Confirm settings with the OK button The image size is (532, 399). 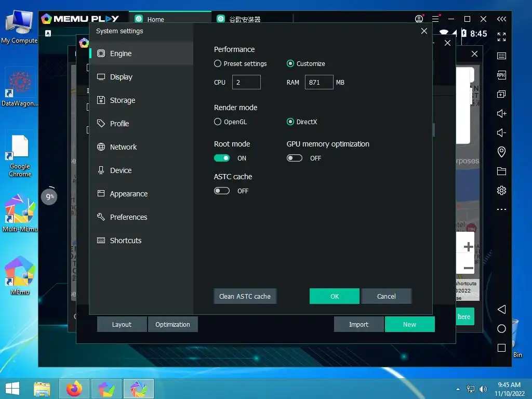335,296
